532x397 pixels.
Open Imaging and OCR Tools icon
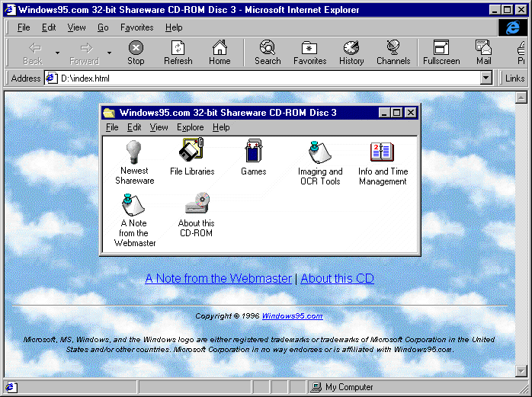tap(320, 152)
